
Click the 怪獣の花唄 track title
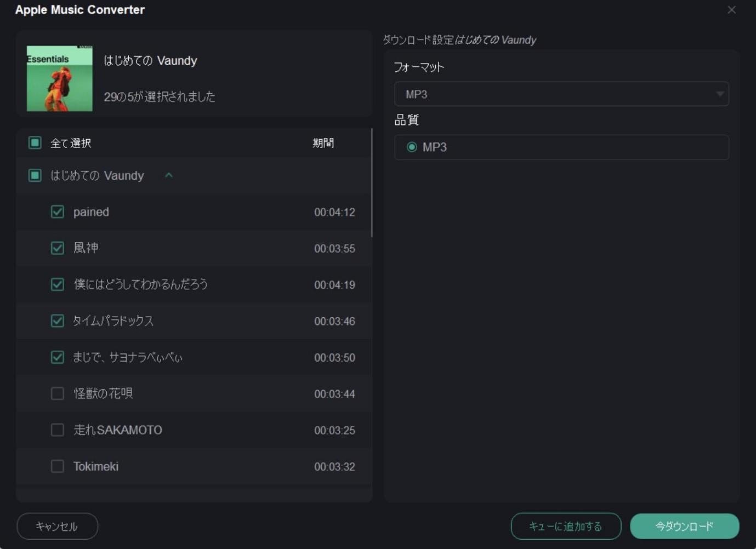coord(103,393)
